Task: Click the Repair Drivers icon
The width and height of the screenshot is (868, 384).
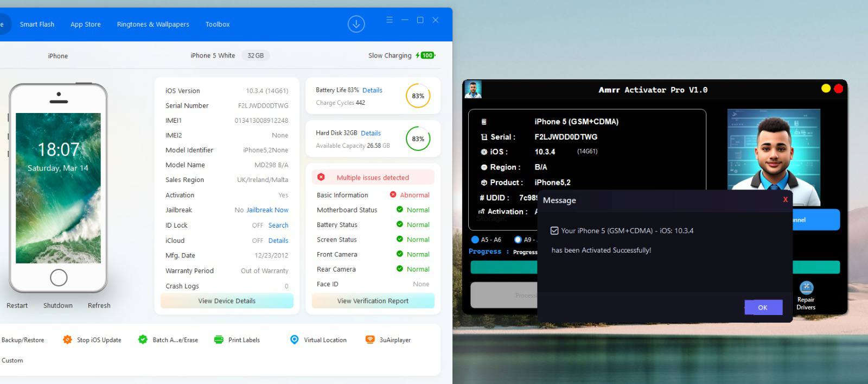Action: pos(806,288)
